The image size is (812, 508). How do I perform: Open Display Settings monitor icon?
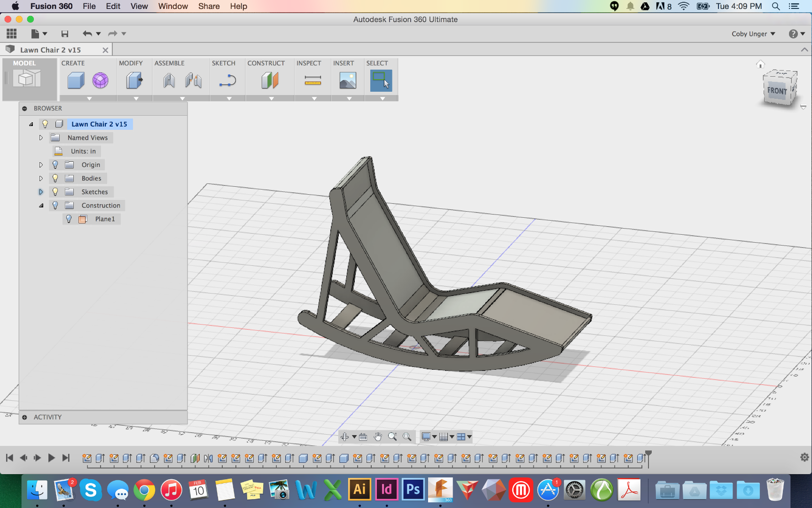(x=426, y=437)
